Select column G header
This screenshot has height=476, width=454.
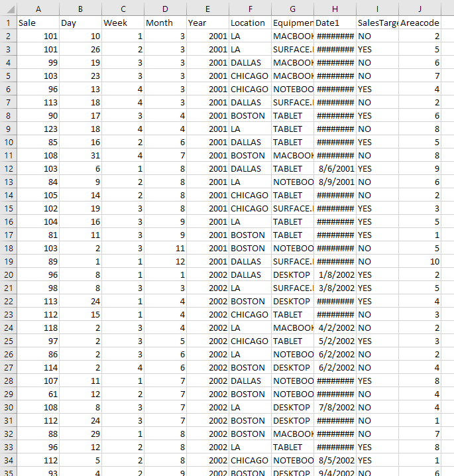tap(292, 9)
